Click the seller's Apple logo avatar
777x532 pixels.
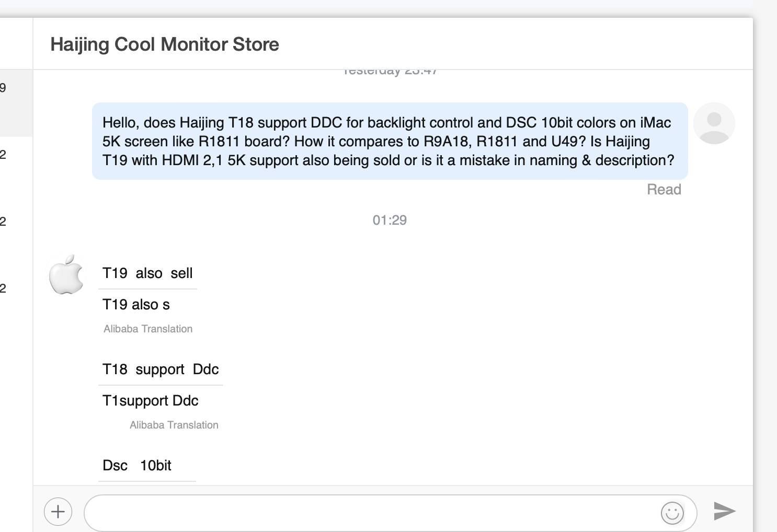pos(66,274)
